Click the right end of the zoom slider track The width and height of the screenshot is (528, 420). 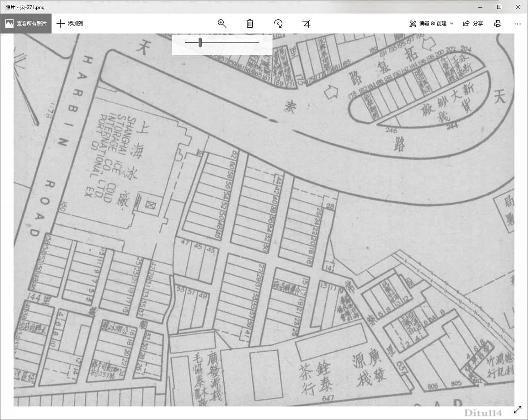pos(258,43)
